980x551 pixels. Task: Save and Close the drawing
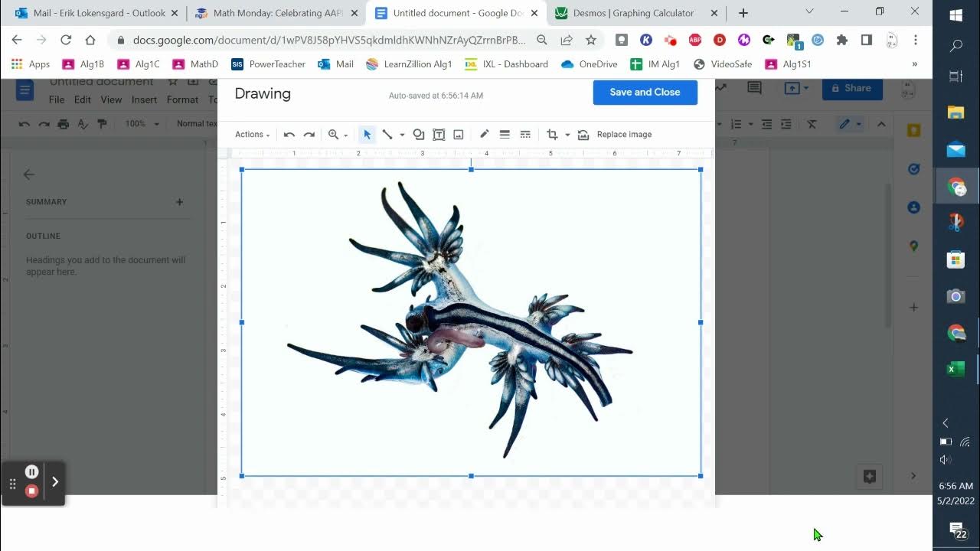click(645, 92)
